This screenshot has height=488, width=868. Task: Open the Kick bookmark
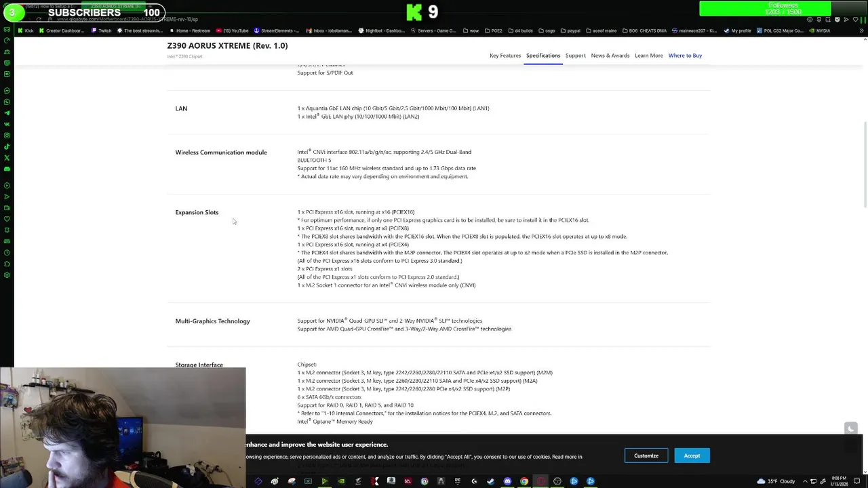(26, 30)
